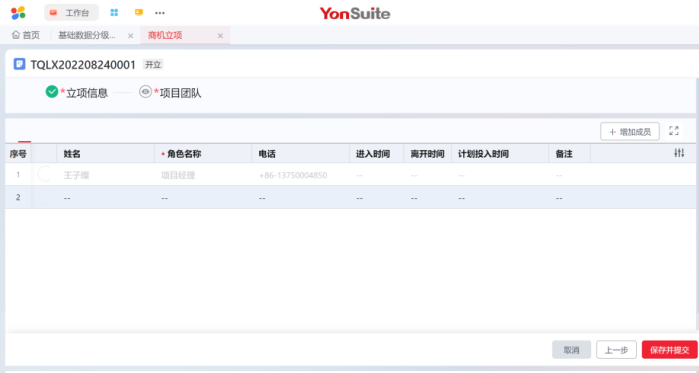Click the empty 备注 cell in row 2

click(x=570, y=197)
